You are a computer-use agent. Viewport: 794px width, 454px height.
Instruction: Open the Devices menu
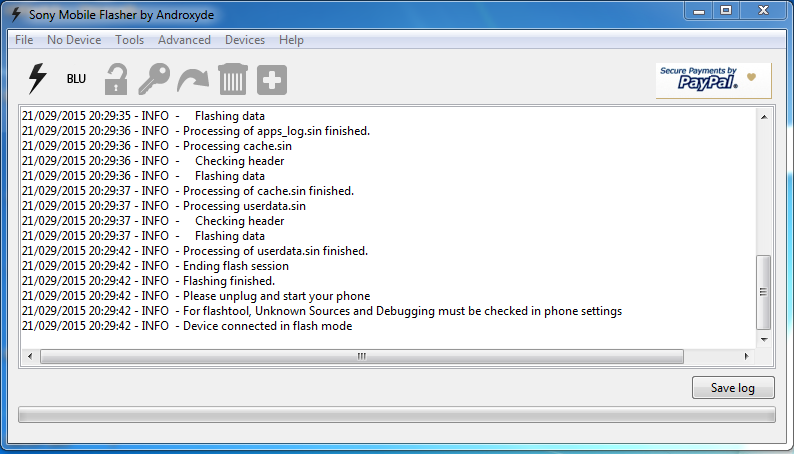coord(245,40)
